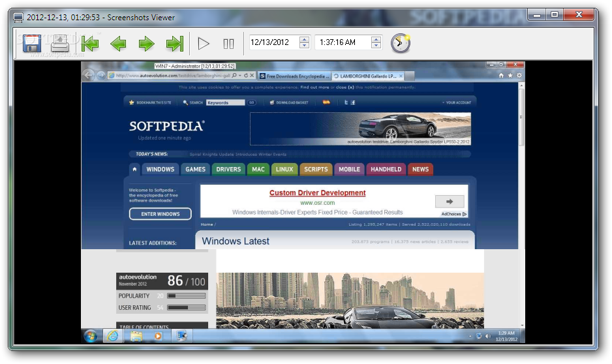Click the Spanish flag language icon

coord(326,102)
